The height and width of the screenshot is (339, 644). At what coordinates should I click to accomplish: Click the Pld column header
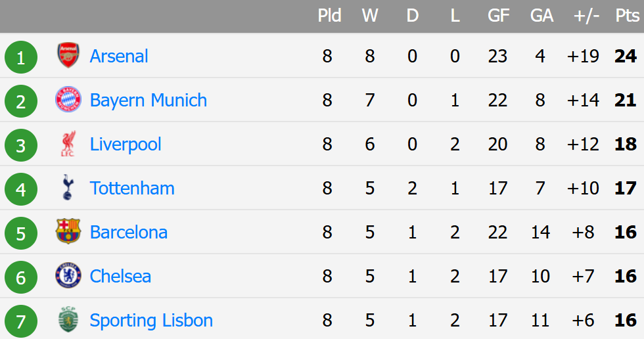coord(329,16)
